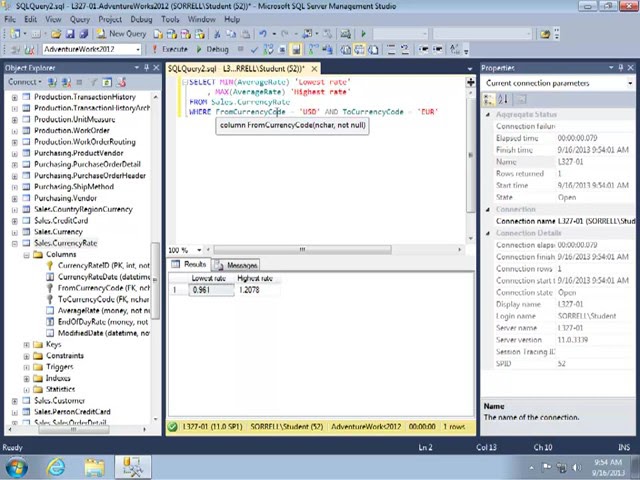Expand the Triggers folder

point(27,367)
